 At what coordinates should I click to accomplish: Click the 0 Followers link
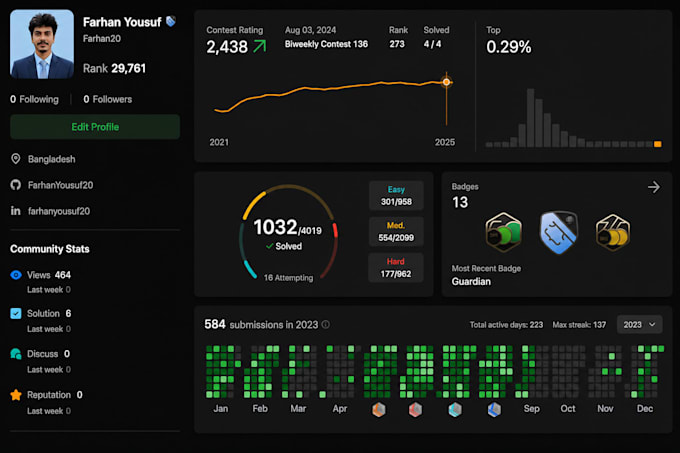[x=108, y=99]
